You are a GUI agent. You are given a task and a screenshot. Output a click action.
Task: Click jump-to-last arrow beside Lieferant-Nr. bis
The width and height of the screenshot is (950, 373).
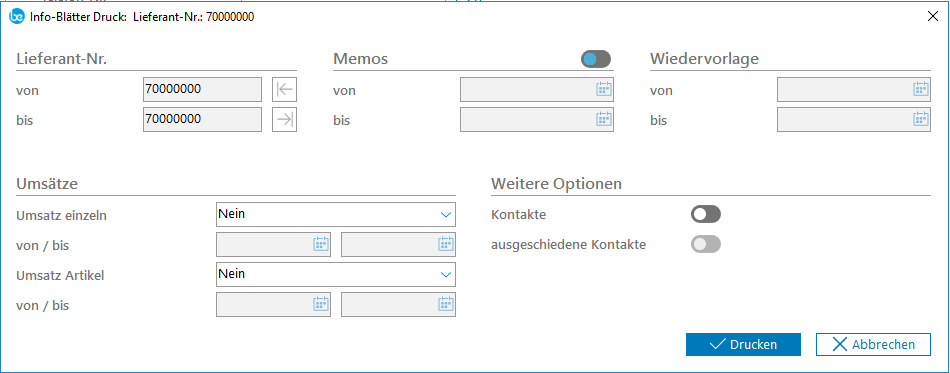(x=284, y=120)
